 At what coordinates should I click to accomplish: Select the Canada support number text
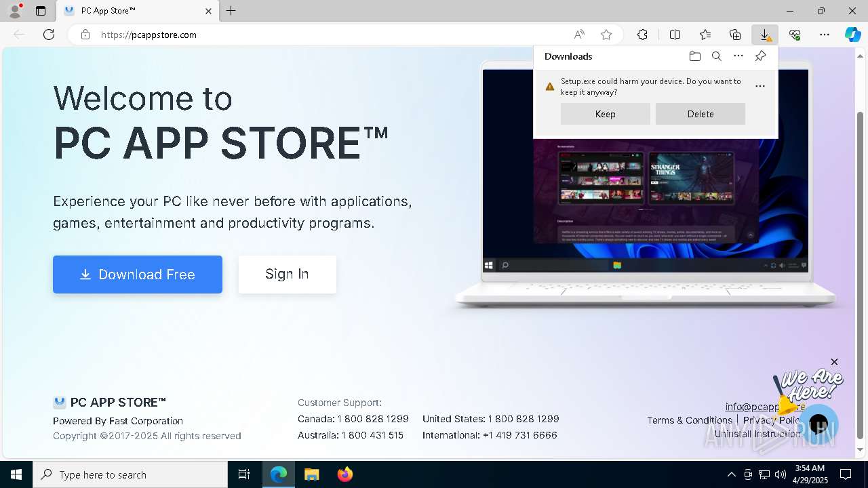click(x=353, y=419)
